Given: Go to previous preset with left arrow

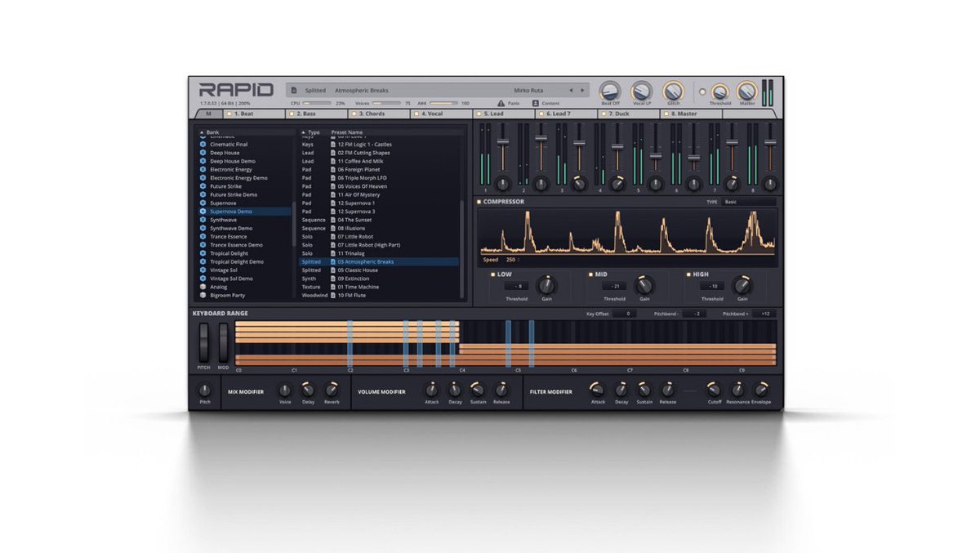Looking at the screenshot, I should tap(571, 91).
